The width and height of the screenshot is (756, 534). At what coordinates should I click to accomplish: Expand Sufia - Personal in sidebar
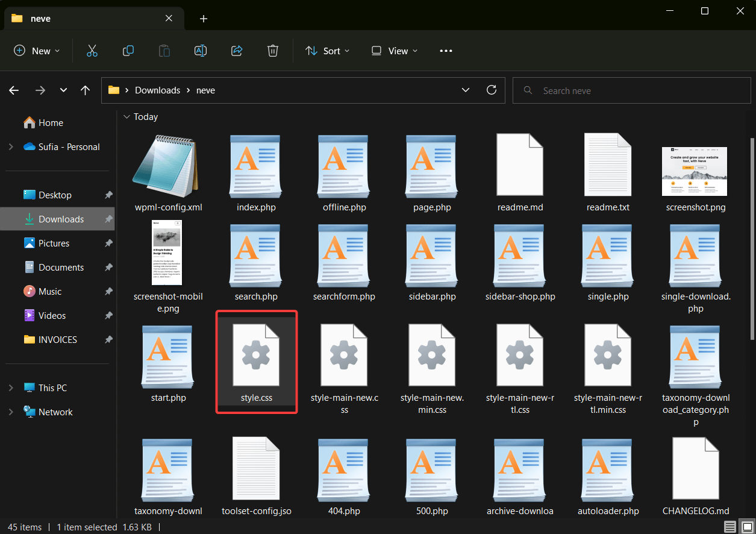coord(11,147)
